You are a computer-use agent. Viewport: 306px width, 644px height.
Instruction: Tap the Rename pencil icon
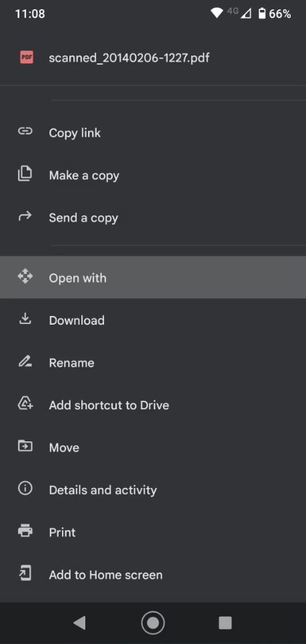point(25,362)
